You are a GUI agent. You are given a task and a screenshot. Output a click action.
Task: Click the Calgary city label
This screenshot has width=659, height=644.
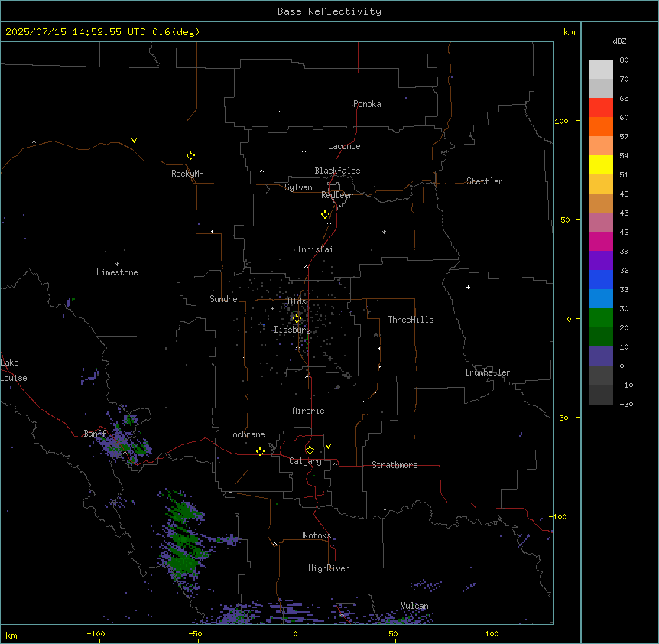pos(305,461)
